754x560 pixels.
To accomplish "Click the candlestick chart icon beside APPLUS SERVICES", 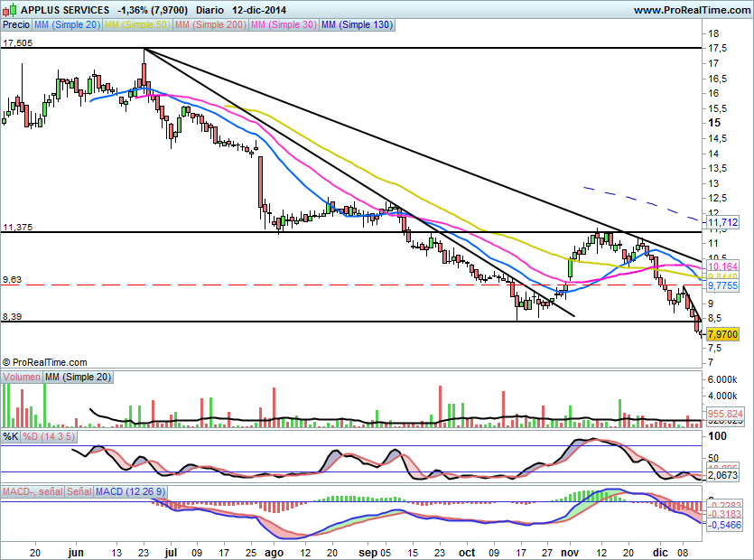I will 10,9.
